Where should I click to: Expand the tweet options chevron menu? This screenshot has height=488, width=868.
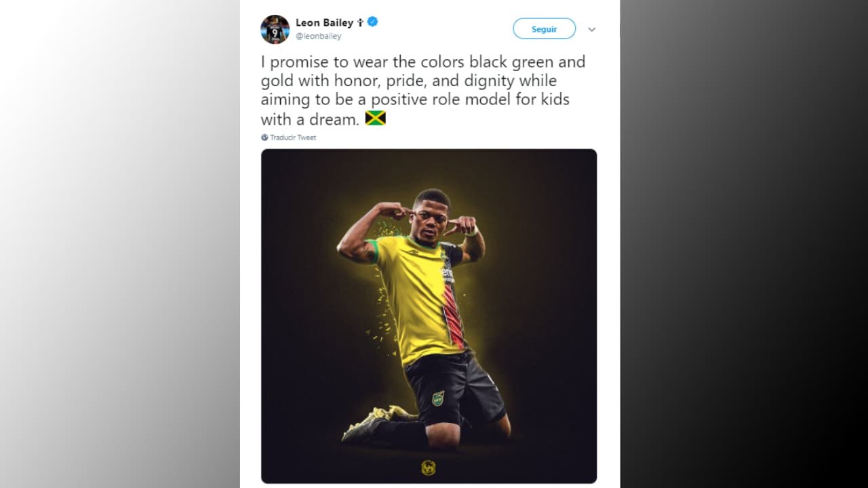591,30
